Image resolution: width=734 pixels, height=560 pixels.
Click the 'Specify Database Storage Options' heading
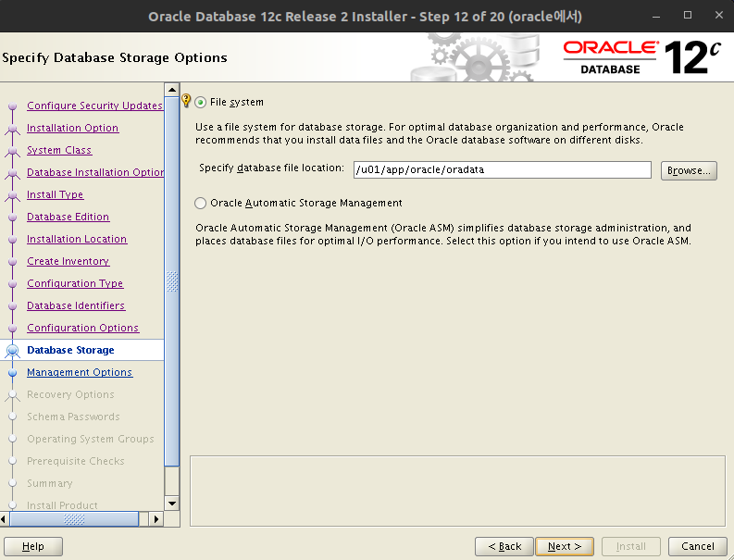point(115,57)
